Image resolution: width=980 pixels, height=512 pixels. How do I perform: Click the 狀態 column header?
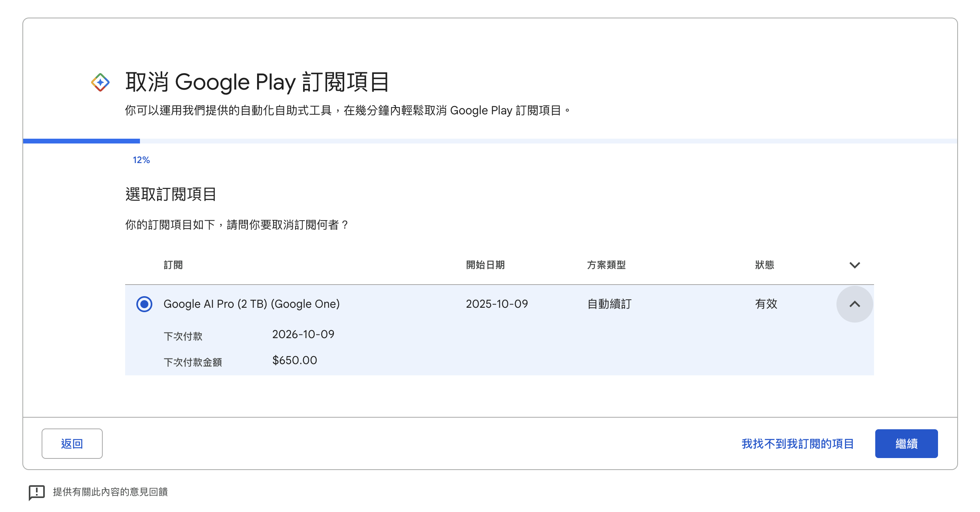[764, 265]
